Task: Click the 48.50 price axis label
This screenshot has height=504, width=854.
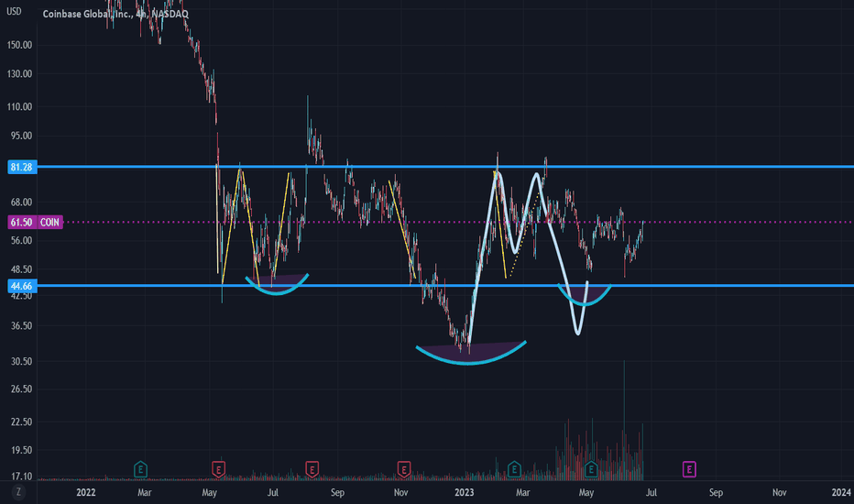Action: 21,269
